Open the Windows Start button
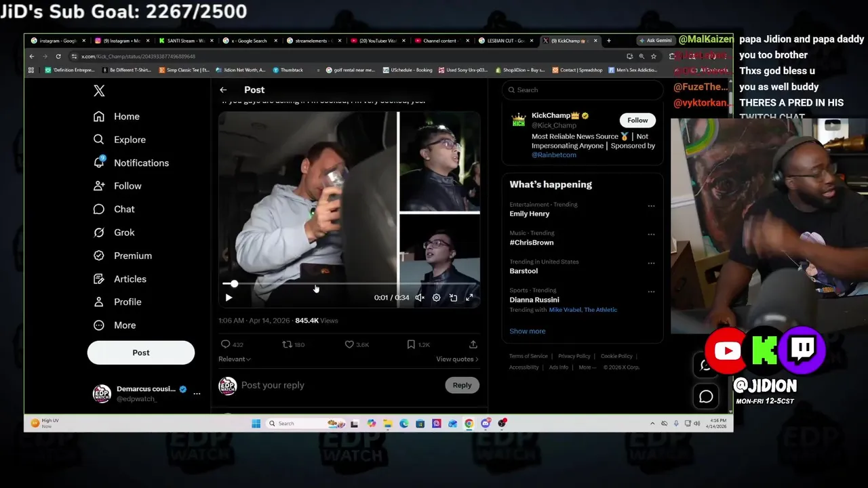The height and width of the screenshot is (488, 868). [256, 424]
